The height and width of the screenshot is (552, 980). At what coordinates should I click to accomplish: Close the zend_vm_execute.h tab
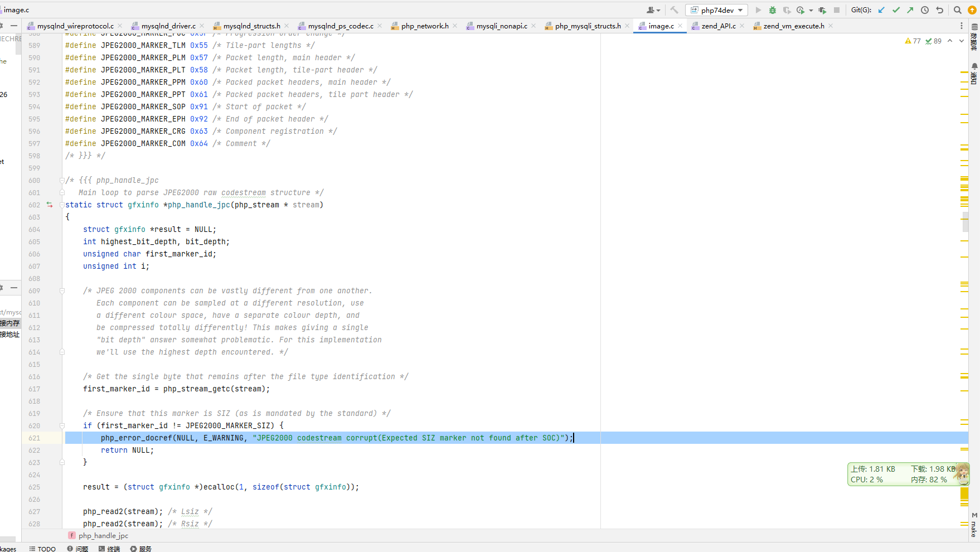click(831, 26)
